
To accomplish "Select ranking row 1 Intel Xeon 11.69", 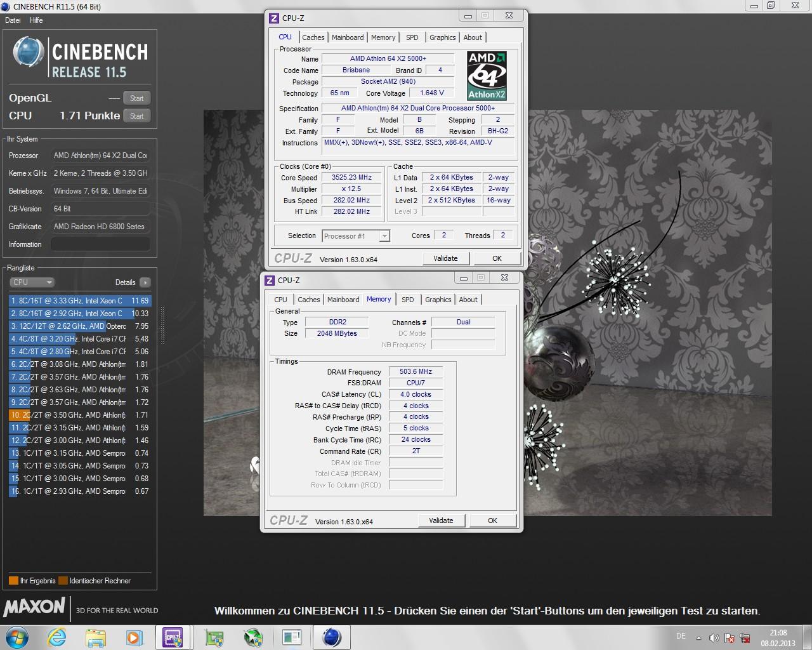I will click(80, 301).
